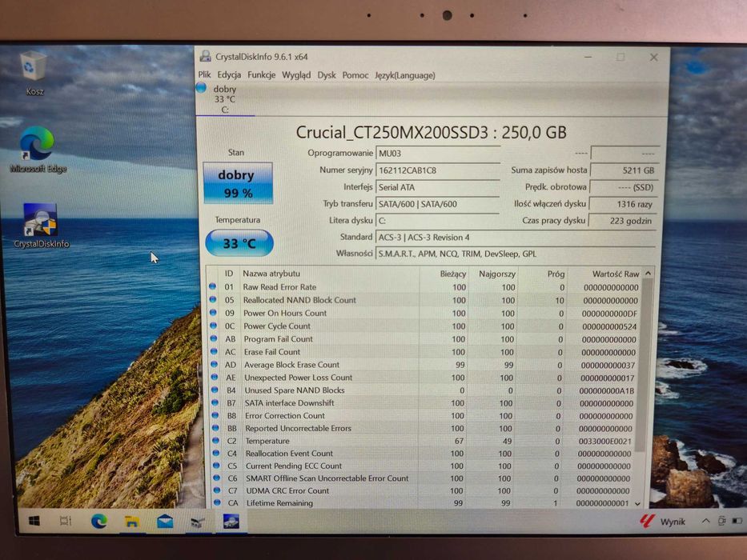This screenshot has height=560, width=747.
Task: Click status dot for UDMA CRC Error Count
Action: 217,490
